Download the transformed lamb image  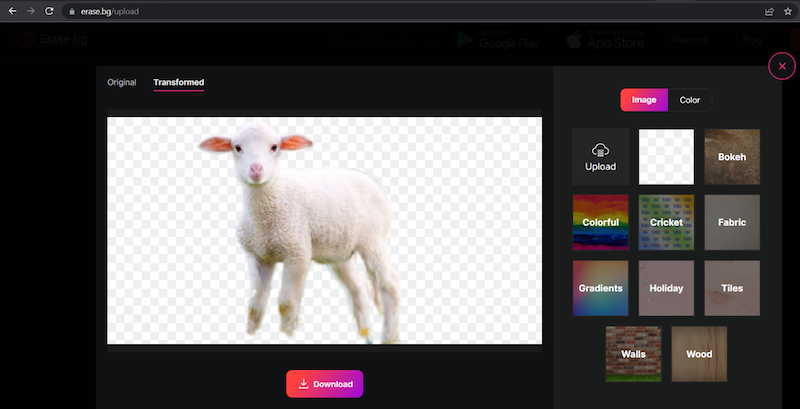pos(324,384)
